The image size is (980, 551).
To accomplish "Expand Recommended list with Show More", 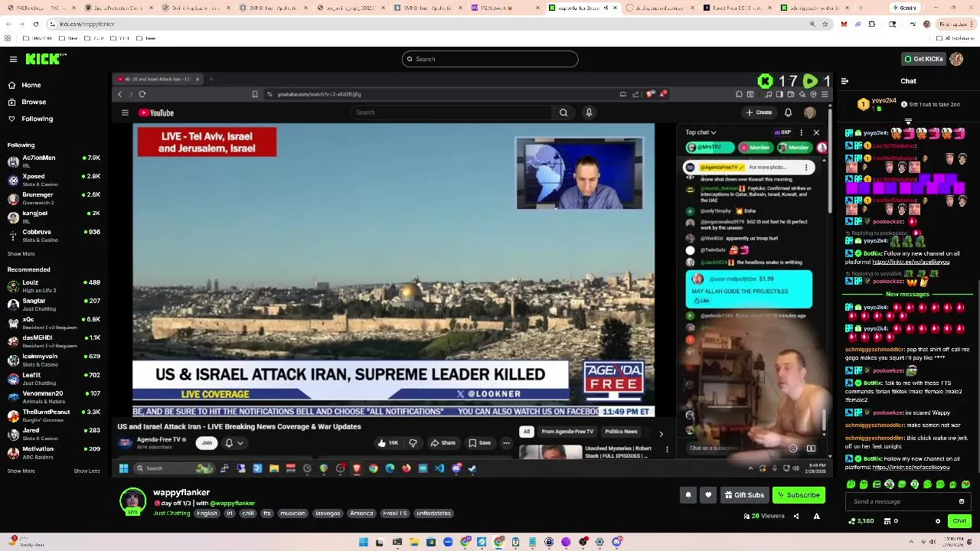I will tap(21, 471).
